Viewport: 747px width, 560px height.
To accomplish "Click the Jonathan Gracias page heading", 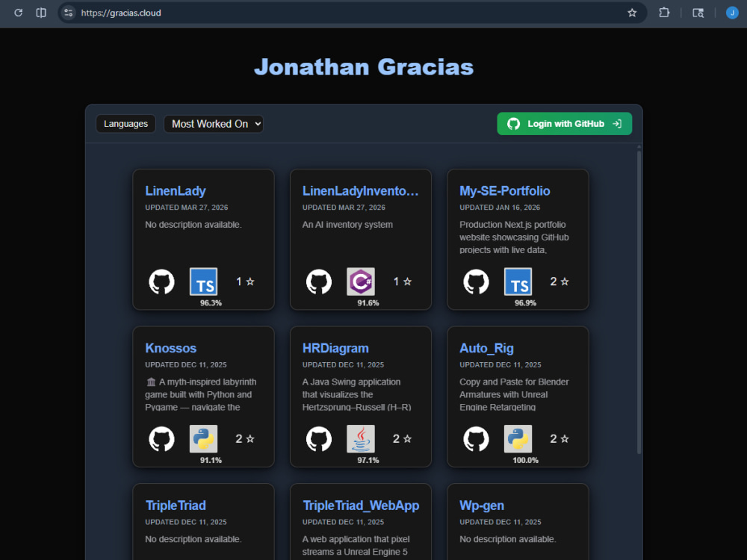I will 364,66.
